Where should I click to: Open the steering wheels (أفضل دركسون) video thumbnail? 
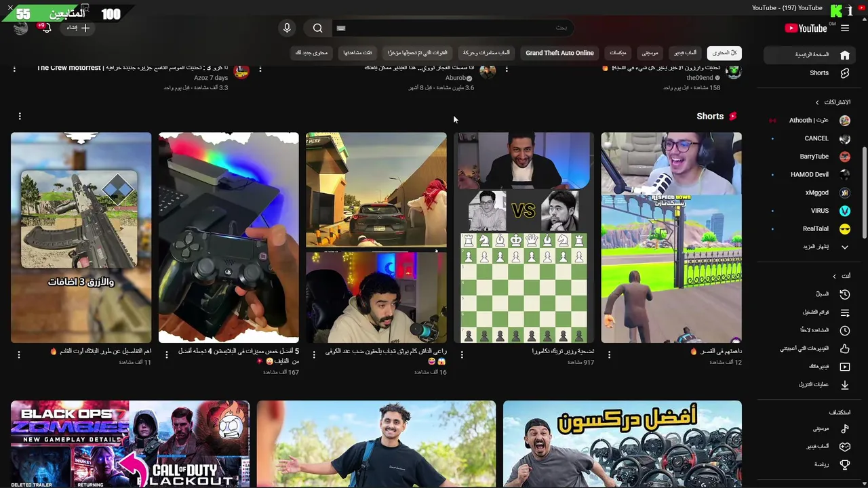pyautogui.click(x=623, y=444)
